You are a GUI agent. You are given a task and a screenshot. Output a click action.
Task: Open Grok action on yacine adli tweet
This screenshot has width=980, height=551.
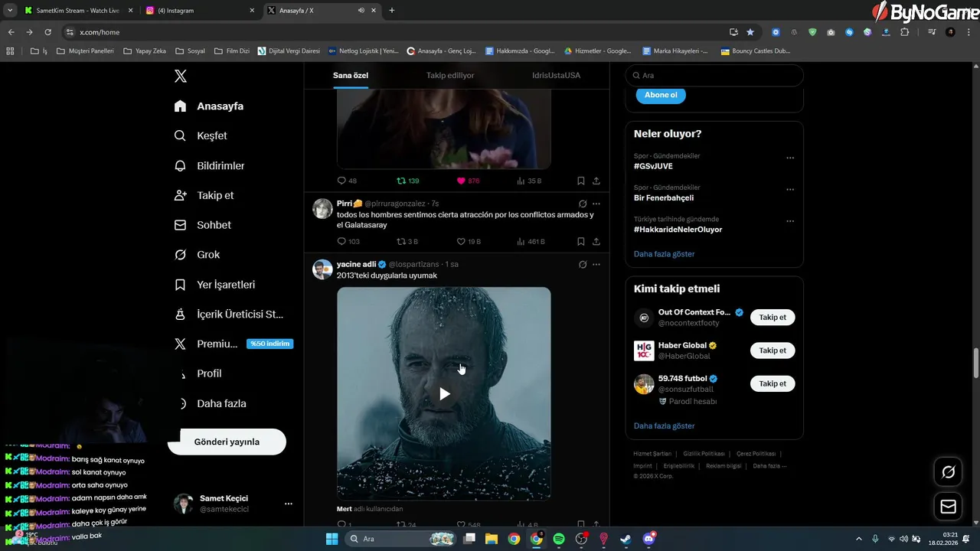click(582, 264)
